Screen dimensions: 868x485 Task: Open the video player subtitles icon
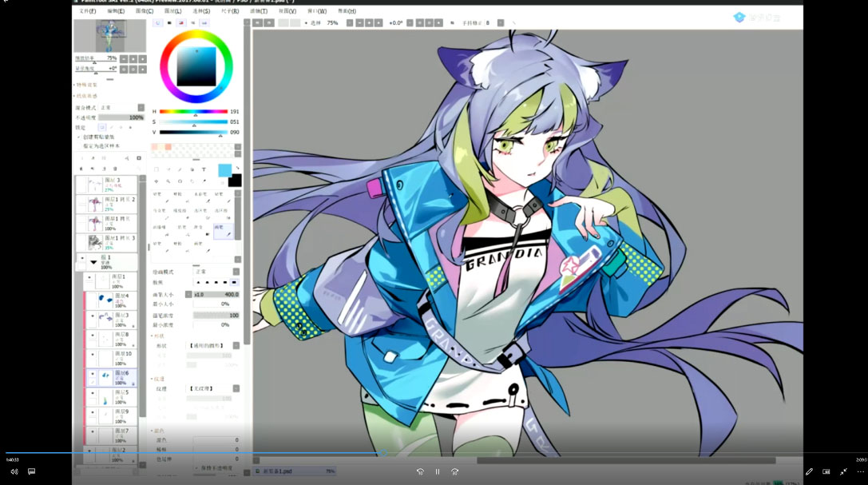pos(32,471)
